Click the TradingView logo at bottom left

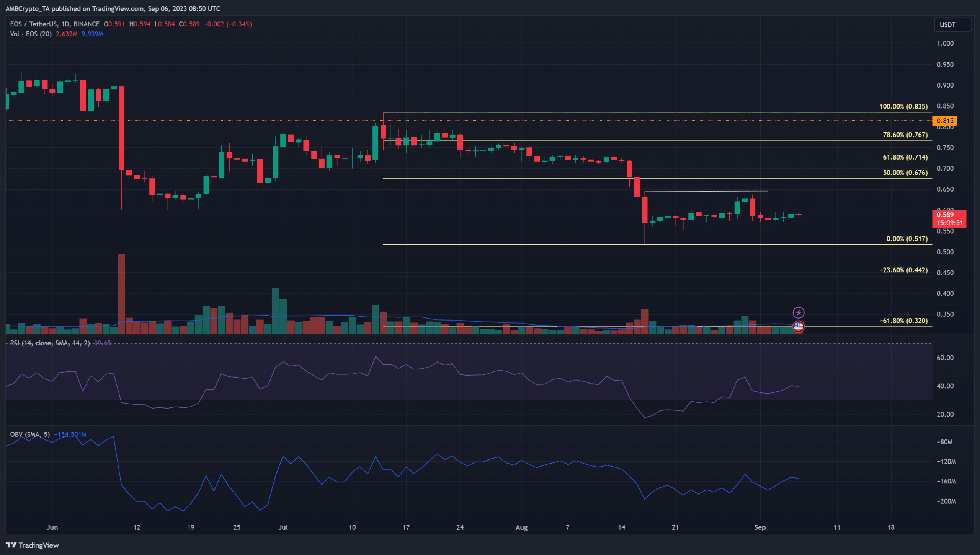[x=32, y=545]
